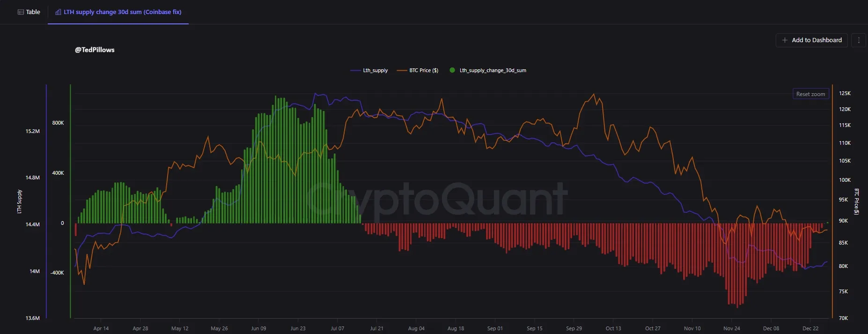Click the green dot legend marker
Screen dimensions: 868x334
click(452, 70)
